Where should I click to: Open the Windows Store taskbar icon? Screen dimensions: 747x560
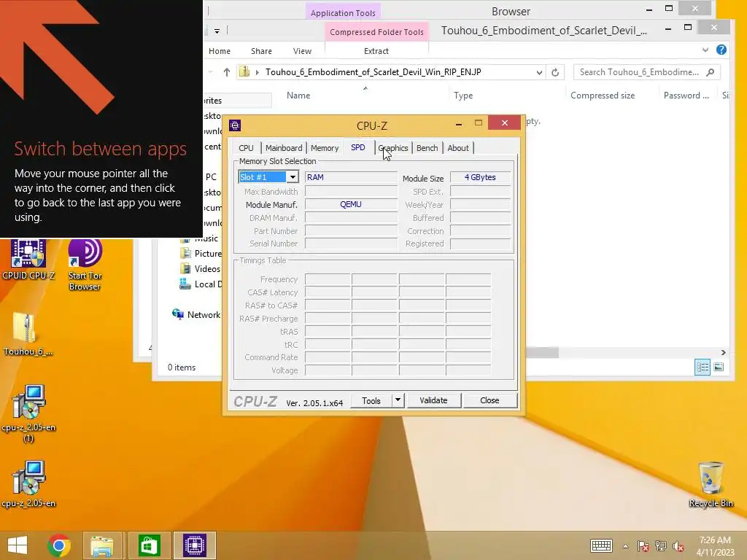point(149,545)
